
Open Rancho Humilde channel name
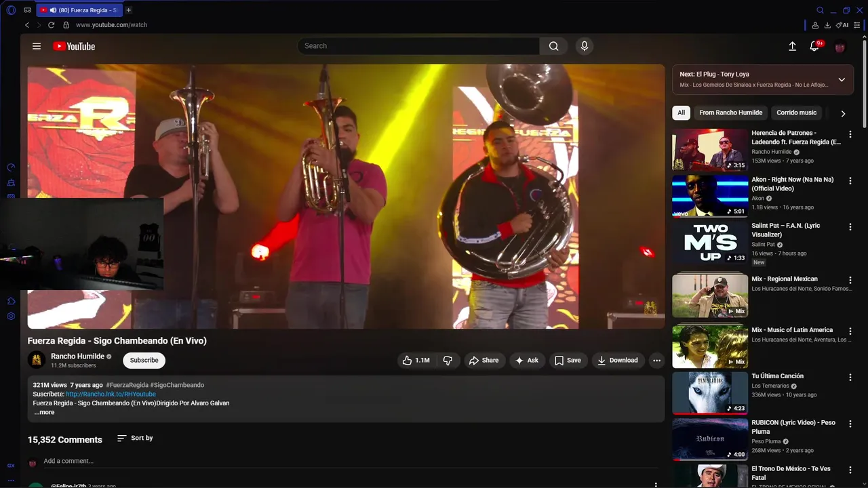[77, 357]
